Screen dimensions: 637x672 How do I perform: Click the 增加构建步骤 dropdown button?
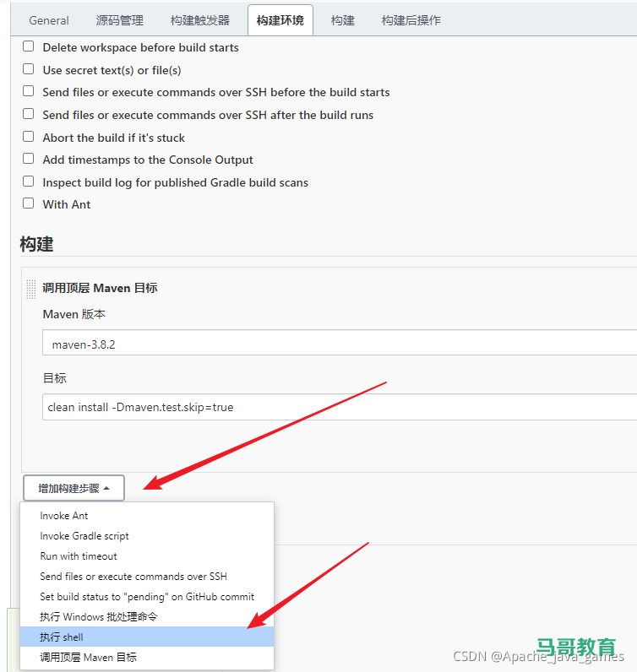click(x=73, y=488)
